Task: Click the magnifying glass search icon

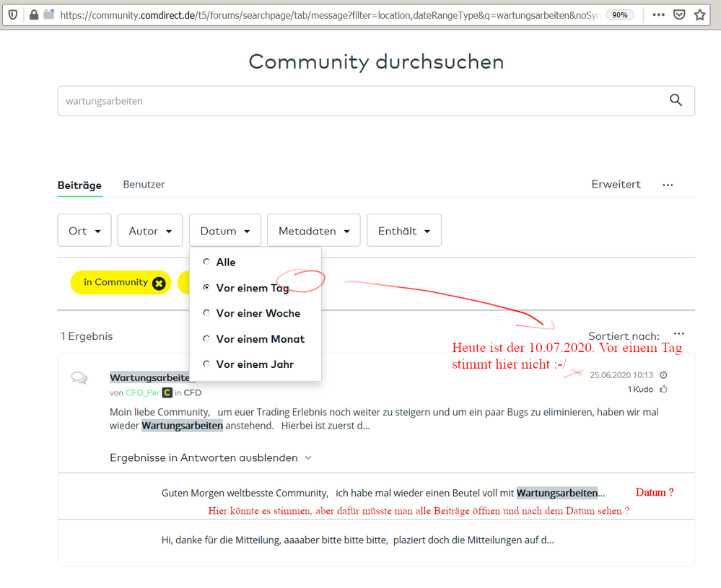Action: [676, 100]
